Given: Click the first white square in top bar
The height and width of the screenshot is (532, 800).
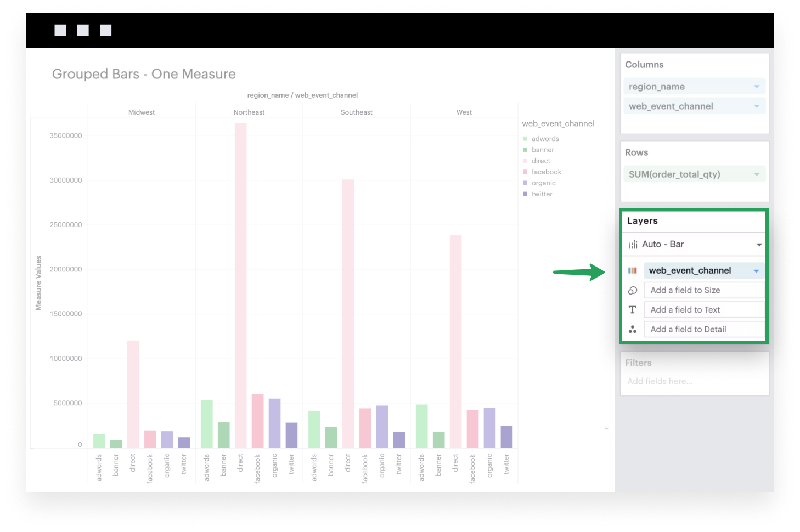Looking at the screenshot, I should pyautogui.click(x=60, y=30).
